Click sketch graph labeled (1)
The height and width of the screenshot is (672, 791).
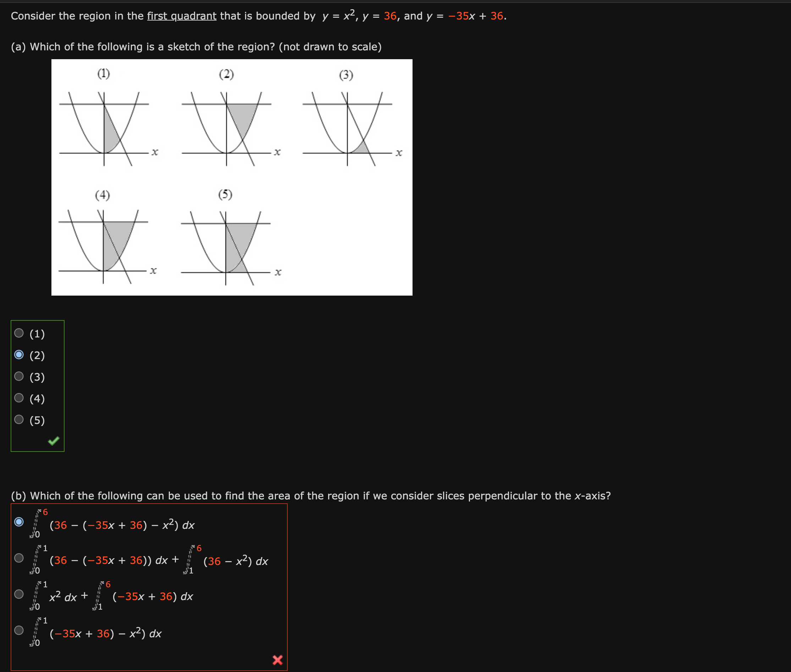click(104, 128)
